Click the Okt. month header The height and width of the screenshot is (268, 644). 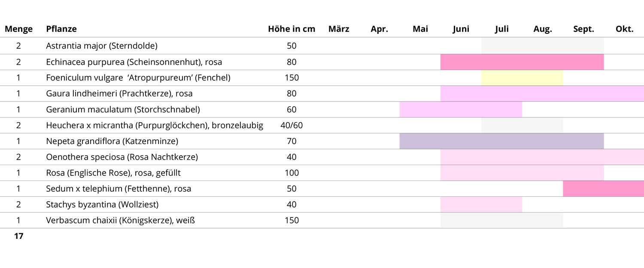[x=624, y=29]
